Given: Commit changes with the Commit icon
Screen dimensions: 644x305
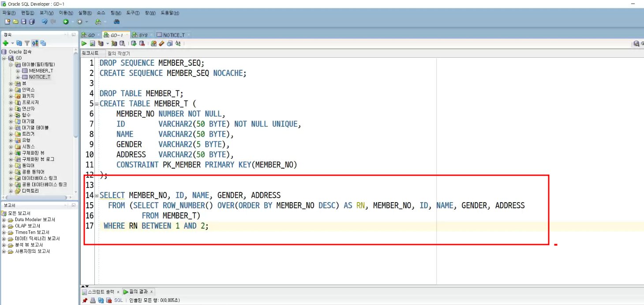Looking at the screenshot, I should [134, 43].
